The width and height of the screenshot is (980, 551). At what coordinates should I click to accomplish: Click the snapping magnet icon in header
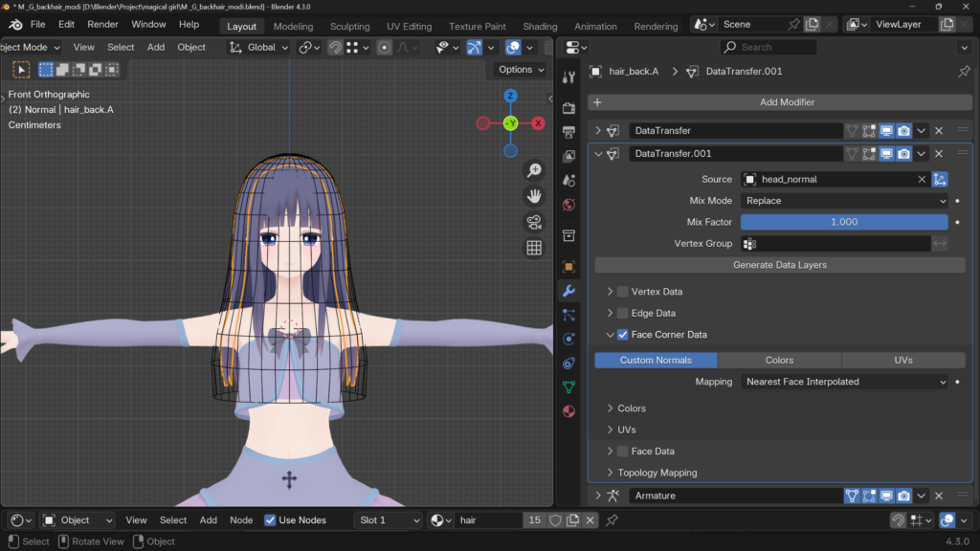coord(336,47)
